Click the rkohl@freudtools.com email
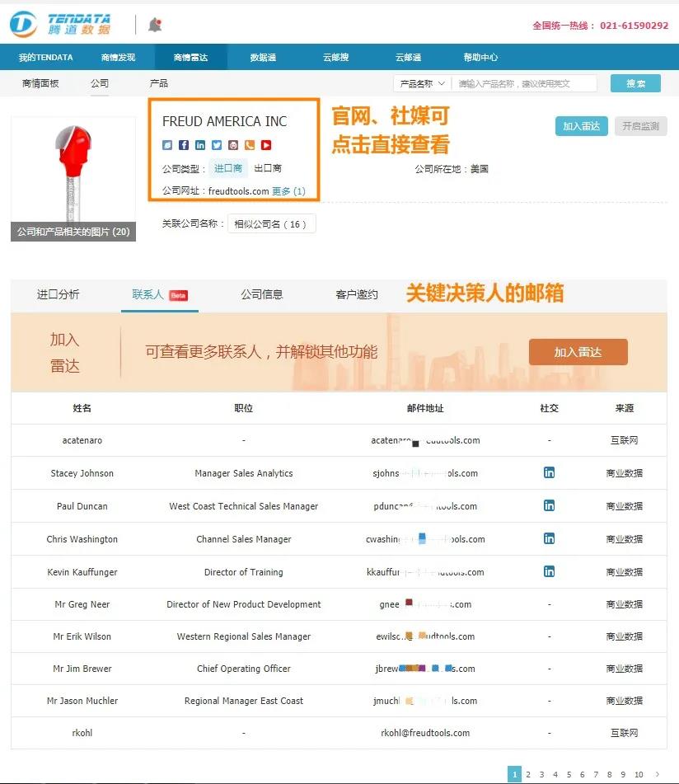This screenshot has width=679, height=784. point(425,733)
